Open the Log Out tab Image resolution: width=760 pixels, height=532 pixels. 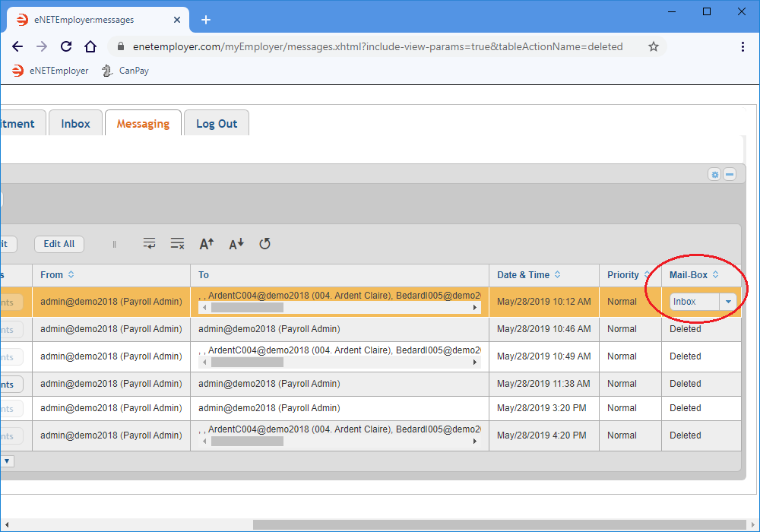point(217,124)
